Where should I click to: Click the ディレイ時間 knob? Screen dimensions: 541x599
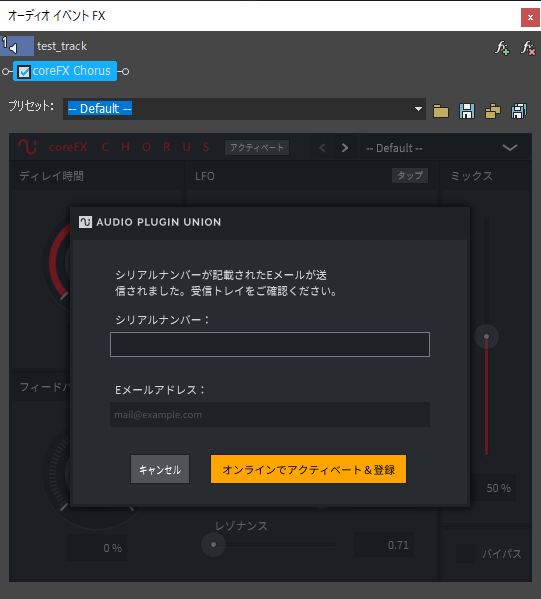click(x=57, y=262)
